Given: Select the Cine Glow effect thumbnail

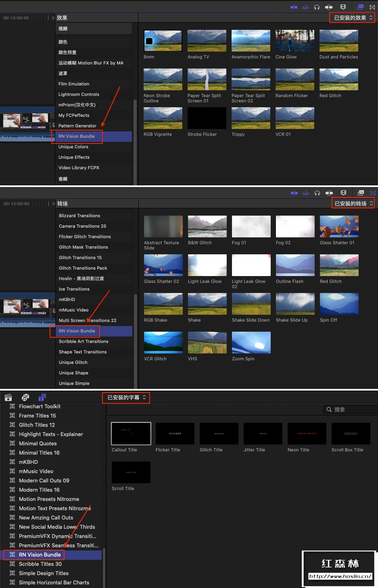Looking at the screenshot, I should (x=295, y=41).
